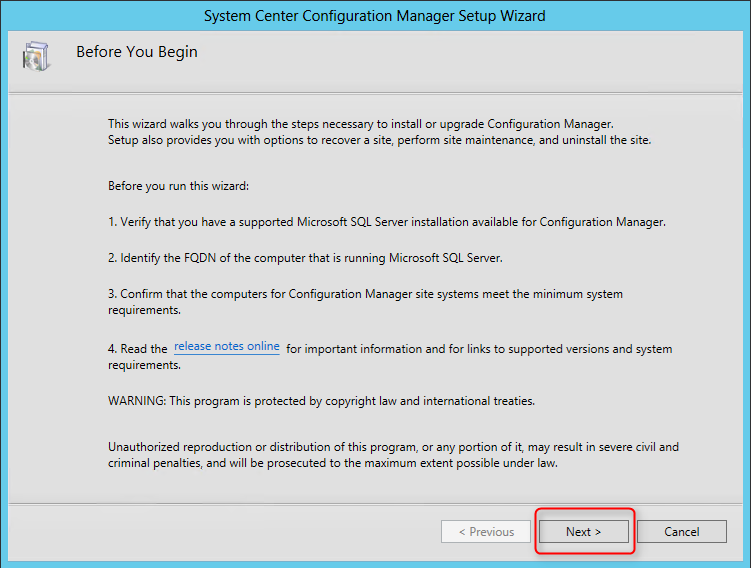Open the release notes online link
This screenshot has width=751, height=568.
click(227, 346)
